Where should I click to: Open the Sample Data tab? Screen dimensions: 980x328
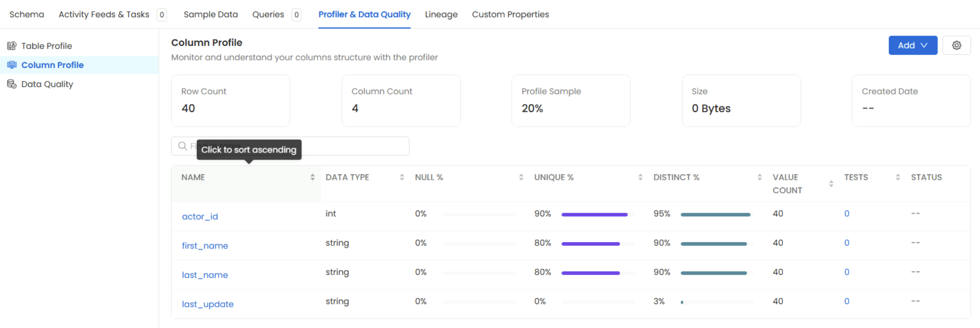click(210, 14)
